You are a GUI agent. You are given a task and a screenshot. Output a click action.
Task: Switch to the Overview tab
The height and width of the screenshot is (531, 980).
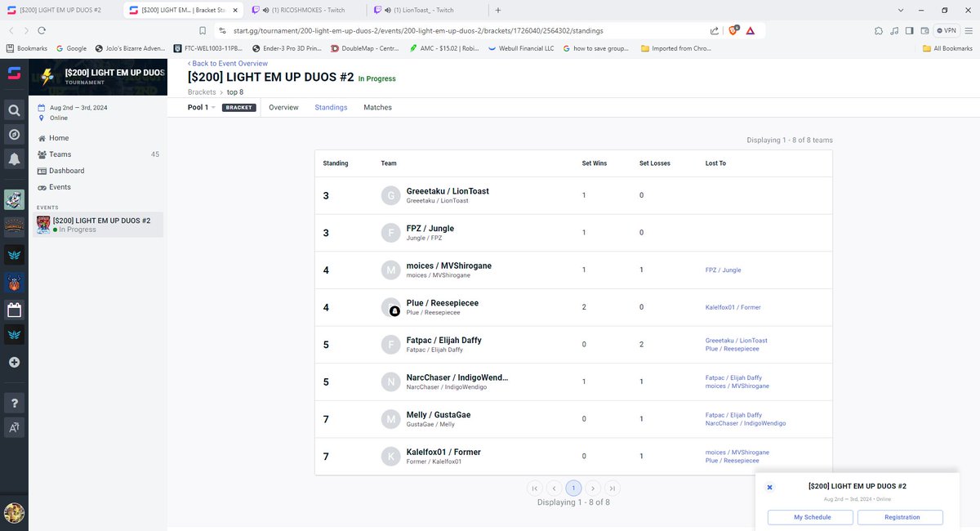point(283,108)
